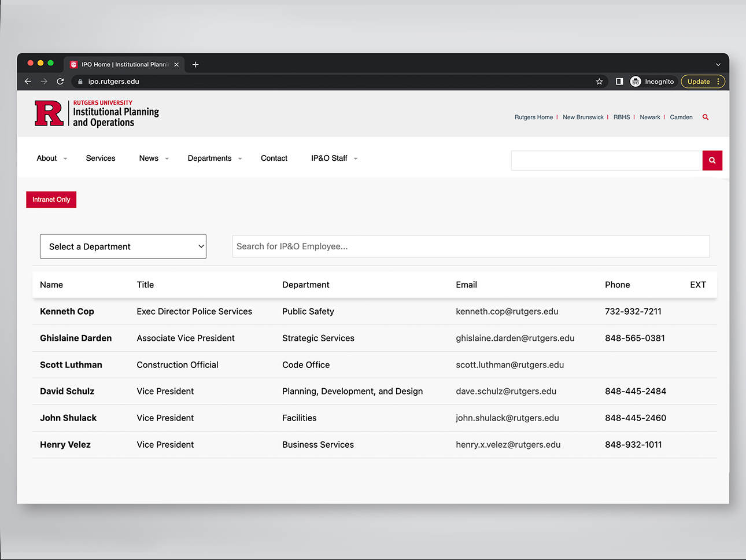Click the Incognito mask icon in browser toolbar
746x560 pixels.
coord(635,82)
